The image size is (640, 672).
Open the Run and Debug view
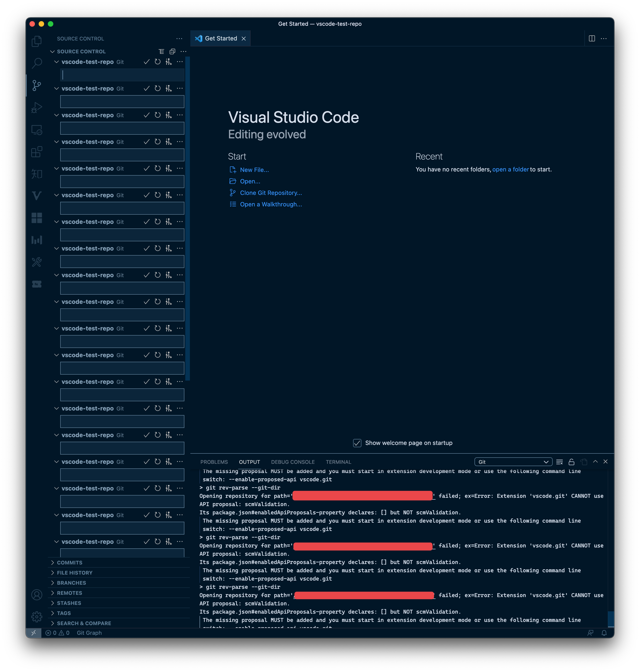[x=37, y=108]
